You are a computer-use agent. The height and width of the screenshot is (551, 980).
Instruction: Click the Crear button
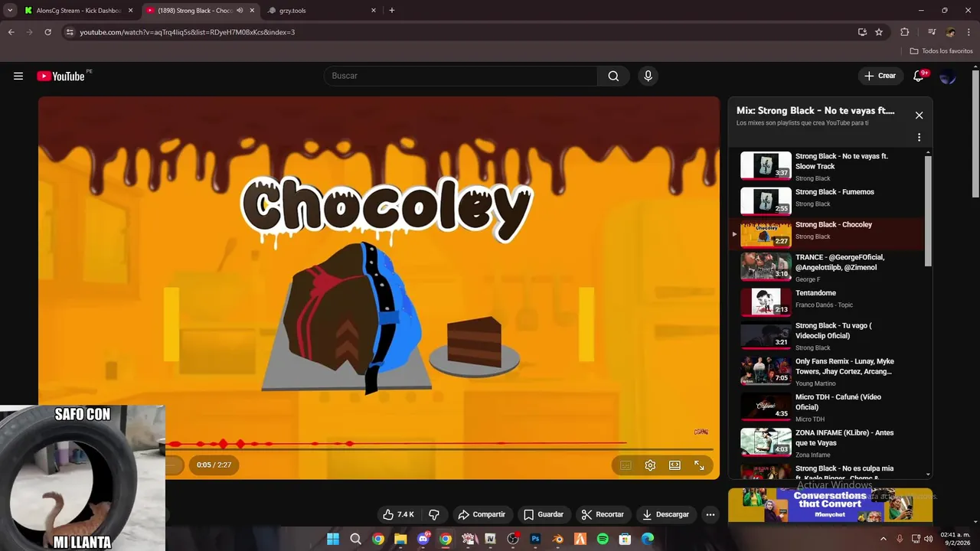[x=880, y=76]
